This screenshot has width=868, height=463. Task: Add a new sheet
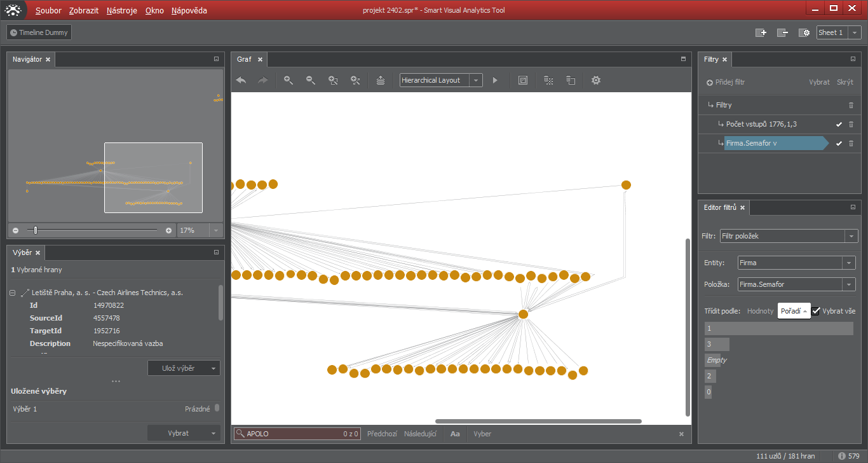761,32
